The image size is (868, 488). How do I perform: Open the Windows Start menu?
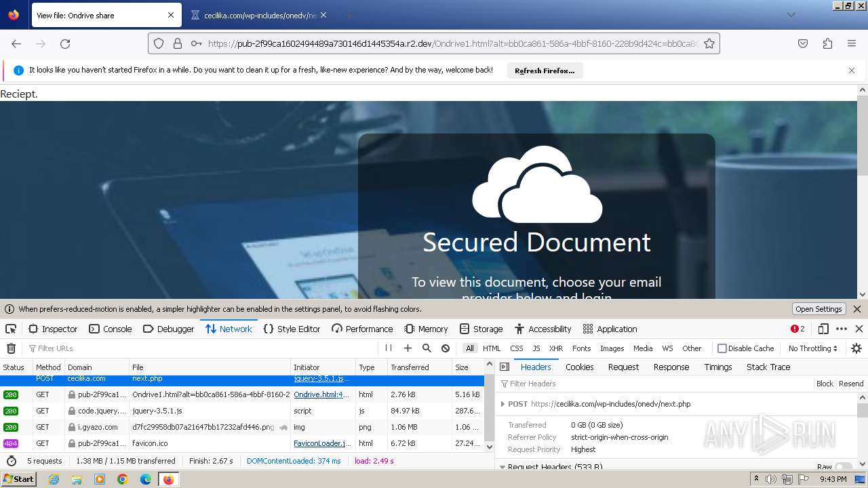18,479
